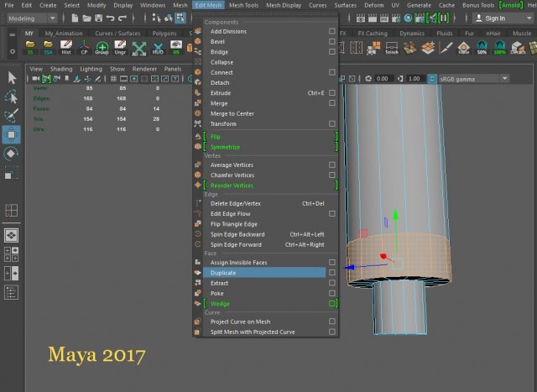Click the Save scene icon

pos(99,18)
